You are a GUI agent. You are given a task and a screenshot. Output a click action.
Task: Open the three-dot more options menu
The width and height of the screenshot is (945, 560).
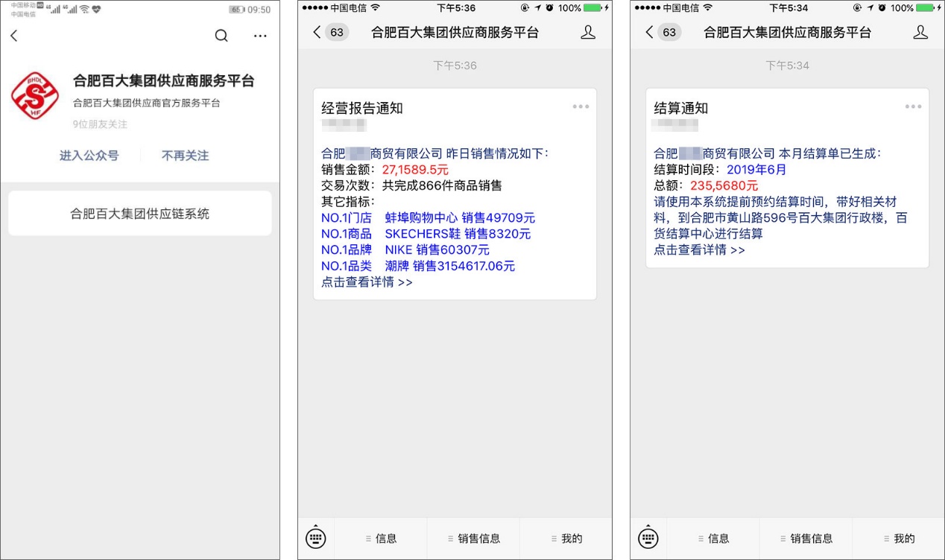[259, 36]
